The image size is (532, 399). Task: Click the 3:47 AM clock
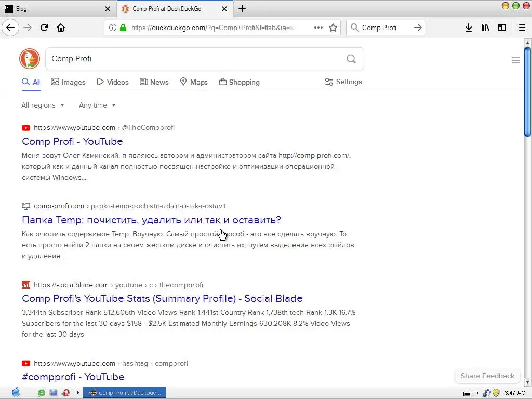(x=515, y=393)
